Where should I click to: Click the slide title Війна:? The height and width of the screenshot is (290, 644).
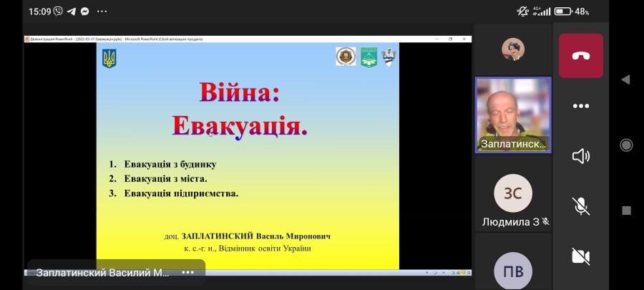(240, 92)
